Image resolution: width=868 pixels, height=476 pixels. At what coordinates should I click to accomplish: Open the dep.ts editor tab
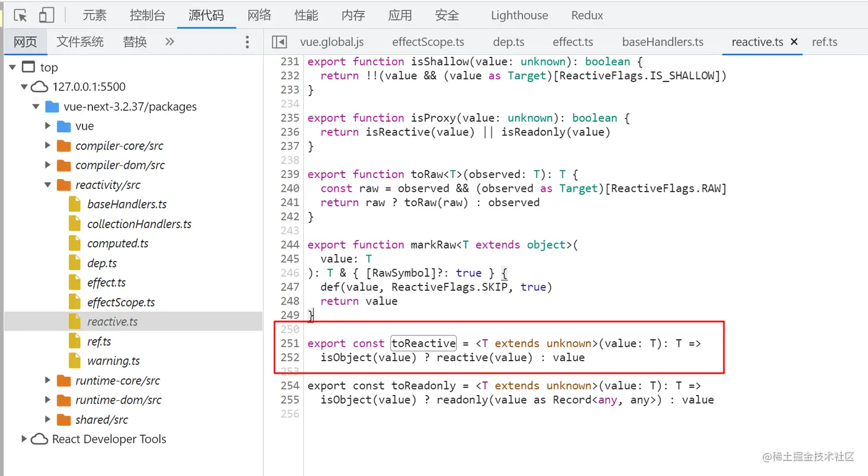[509, 42]
